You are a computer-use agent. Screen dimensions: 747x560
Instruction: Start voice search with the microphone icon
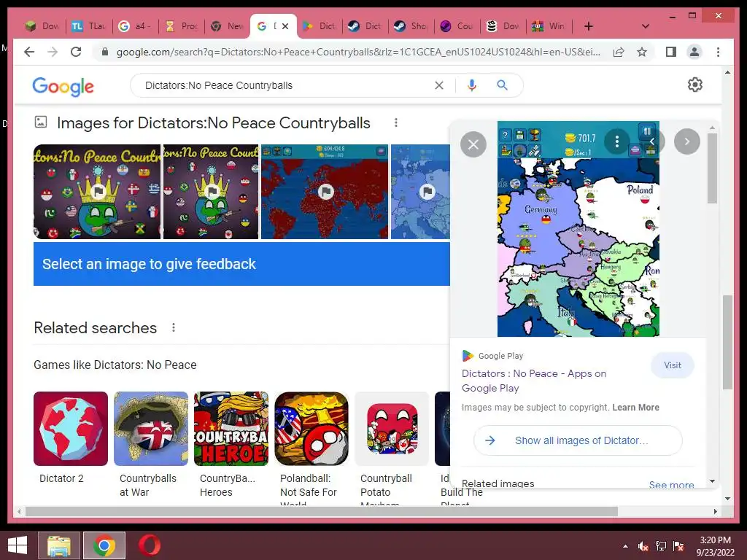[x=472, y=85]
